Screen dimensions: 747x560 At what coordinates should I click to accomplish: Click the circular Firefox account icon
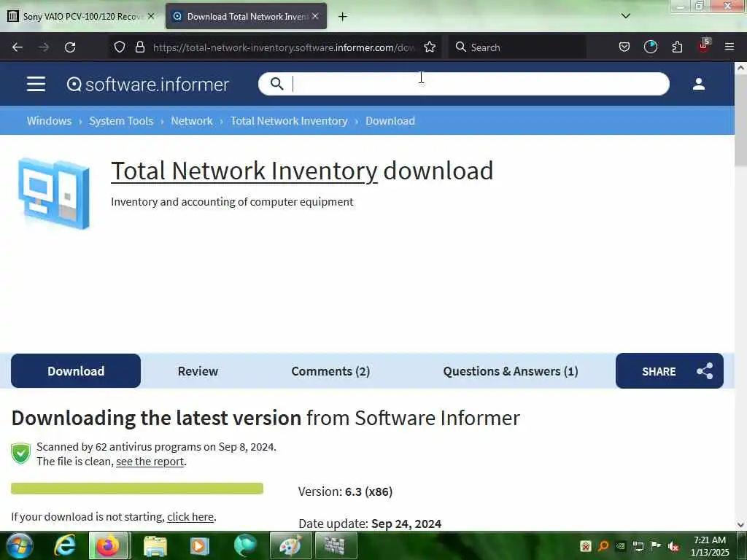[650, 47]
